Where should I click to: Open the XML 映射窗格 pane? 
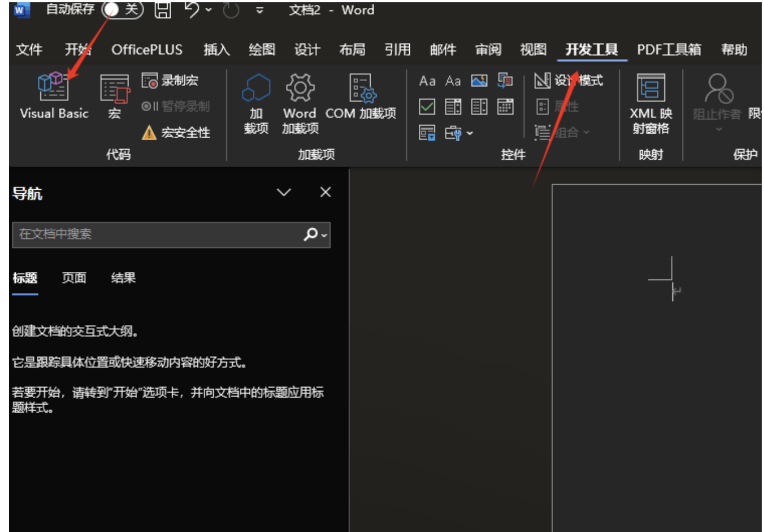click(651, 104)
